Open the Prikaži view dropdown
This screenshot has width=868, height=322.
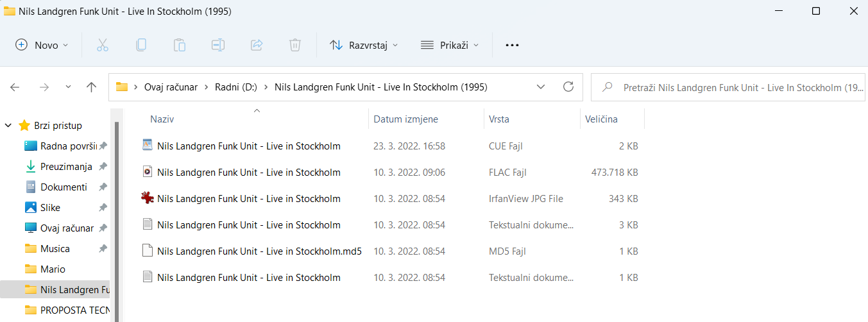(450, 45)
